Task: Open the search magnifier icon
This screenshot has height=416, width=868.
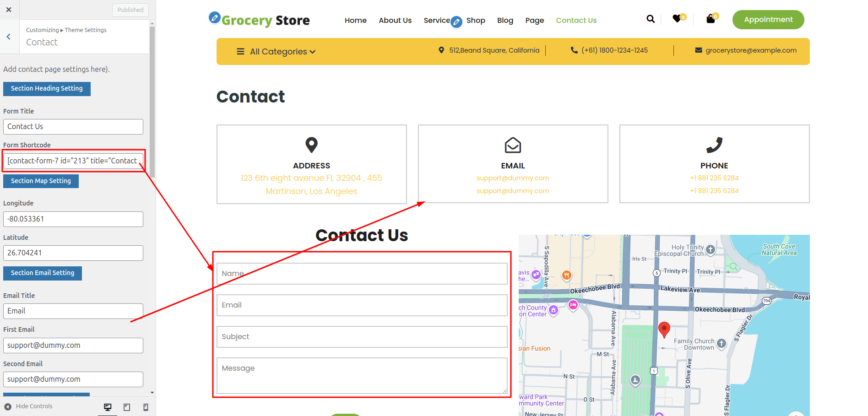Action: (x=651, y=19)
